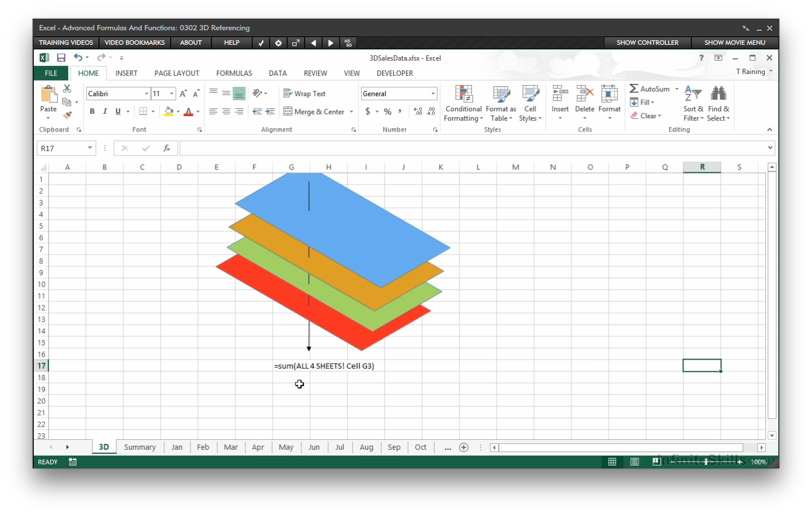The width and height of the screenshot is (812, 515).
Task: Select the Jan sheet tab
Action: tap(177, 447)
